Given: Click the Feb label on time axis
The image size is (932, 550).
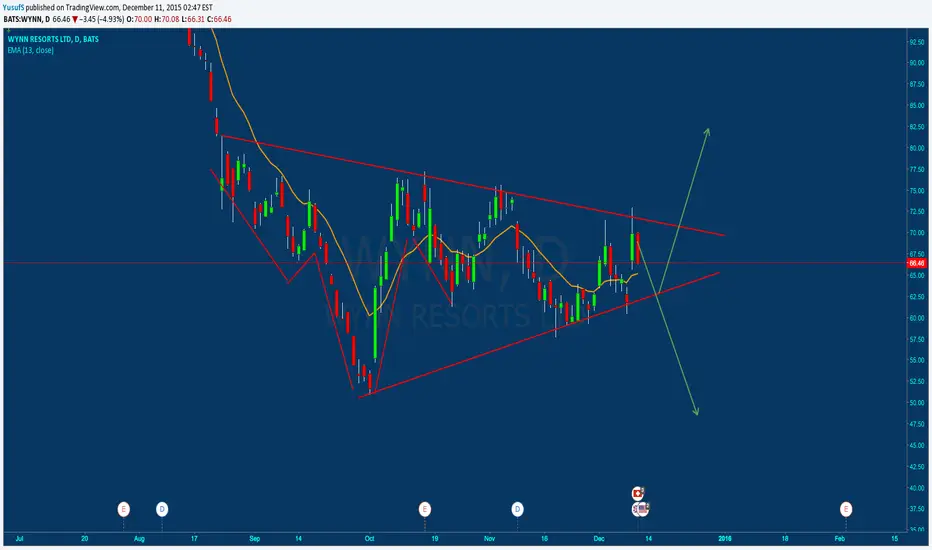Looking at the screenshot, I should (x=839, y=539).
